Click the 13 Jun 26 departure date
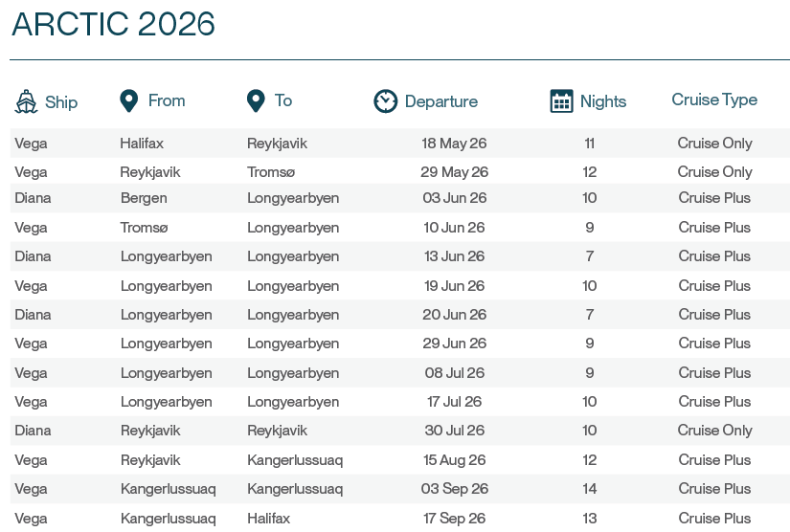This screenshot has width=790, height=532. [454, 256]
